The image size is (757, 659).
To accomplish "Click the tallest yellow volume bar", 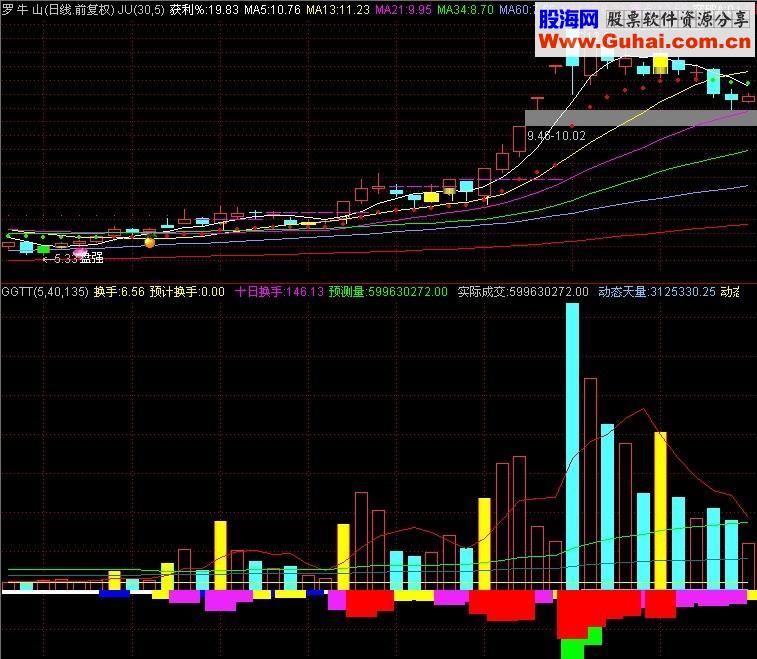I will pos(660,511).
